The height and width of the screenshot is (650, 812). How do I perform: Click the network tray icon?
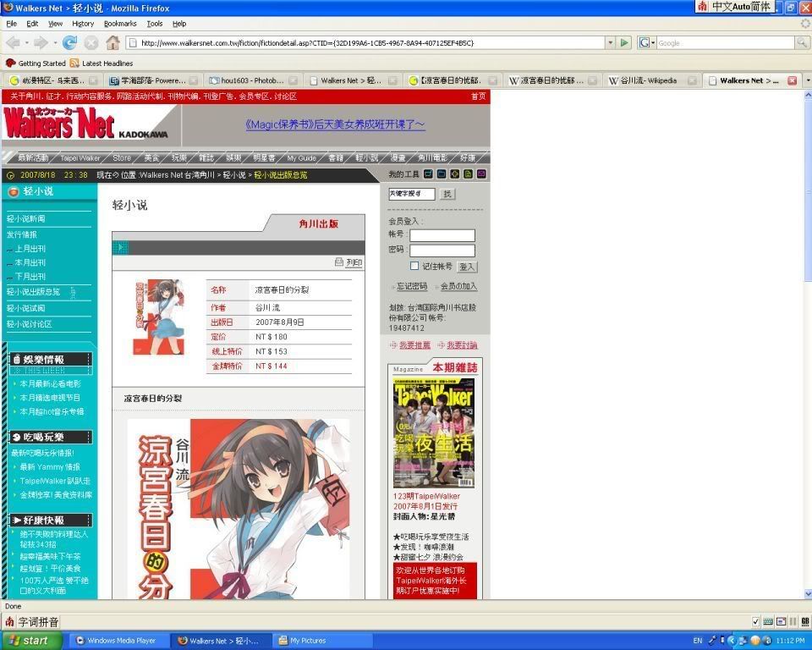coord(743,641)
